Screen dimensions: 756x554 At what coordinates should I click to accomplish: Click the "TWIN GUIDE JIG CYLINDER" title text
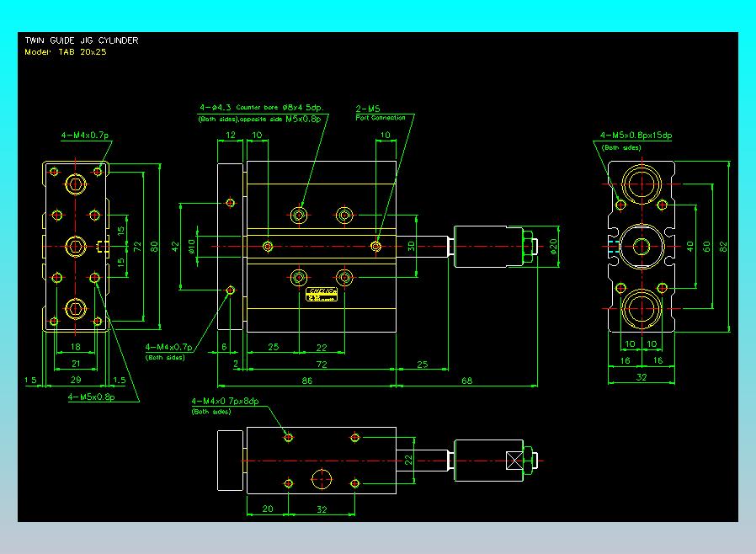coord(82,40)
